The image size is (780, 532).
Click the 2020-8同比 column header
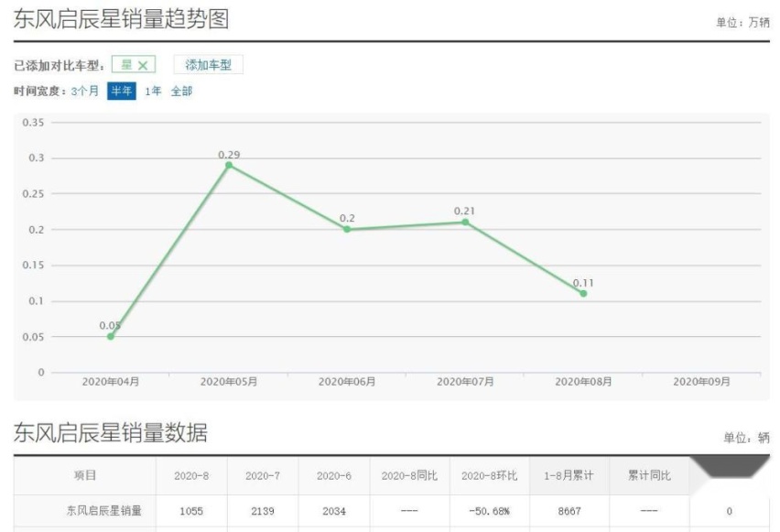409,476
